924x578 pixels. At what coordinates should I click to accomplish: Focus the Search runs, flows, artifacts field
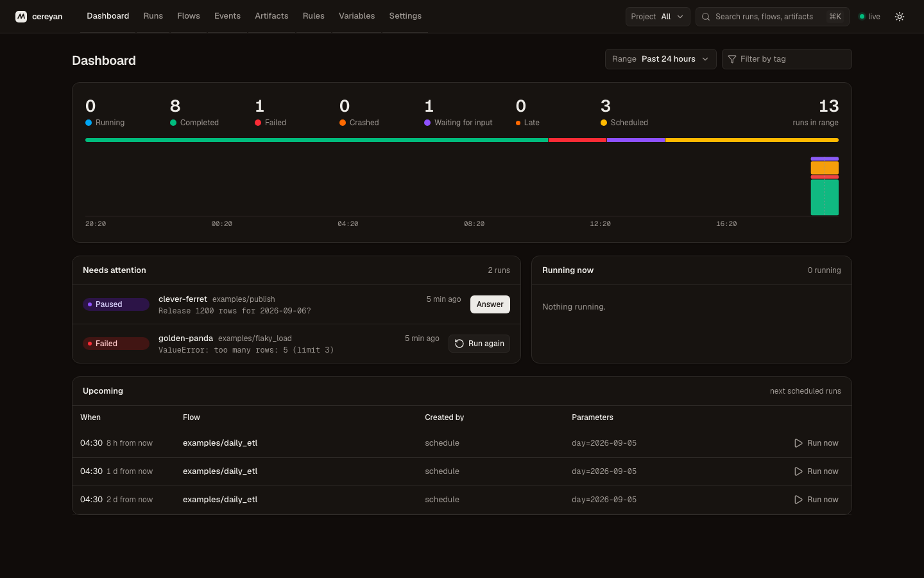click(773, 17)
